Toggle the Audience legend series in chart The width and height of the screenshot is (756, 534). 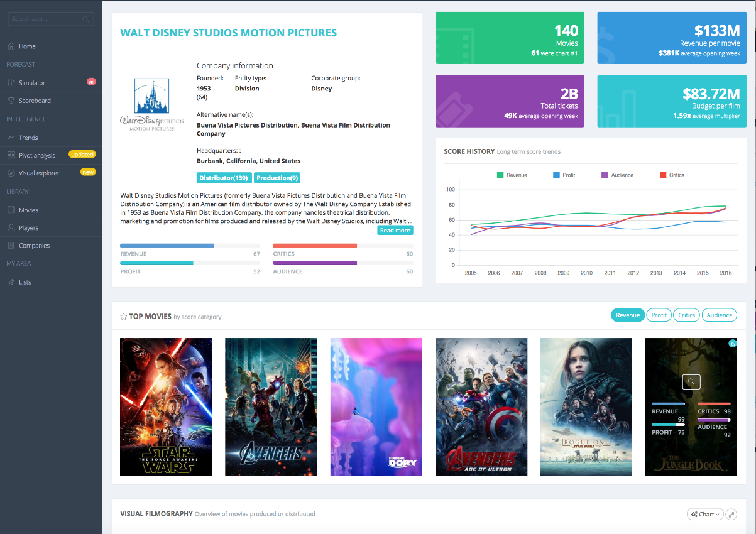click(x=617, y=175)
